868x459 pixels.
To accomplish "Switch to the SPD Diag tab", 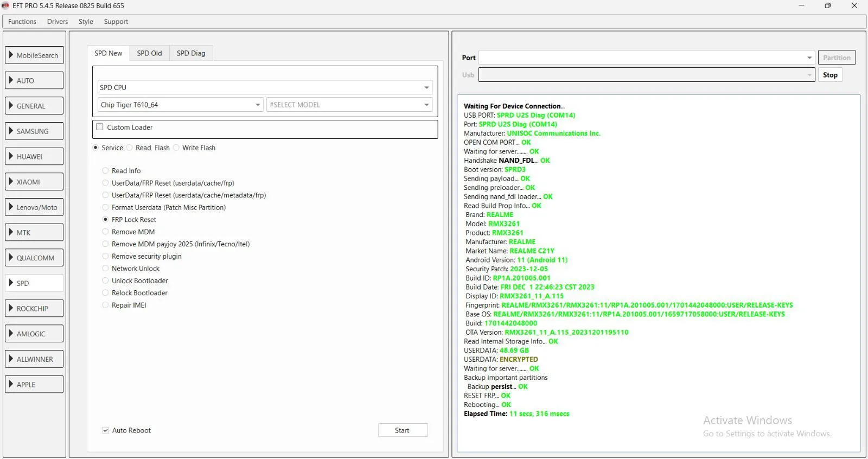I will [x=191, y=53].
